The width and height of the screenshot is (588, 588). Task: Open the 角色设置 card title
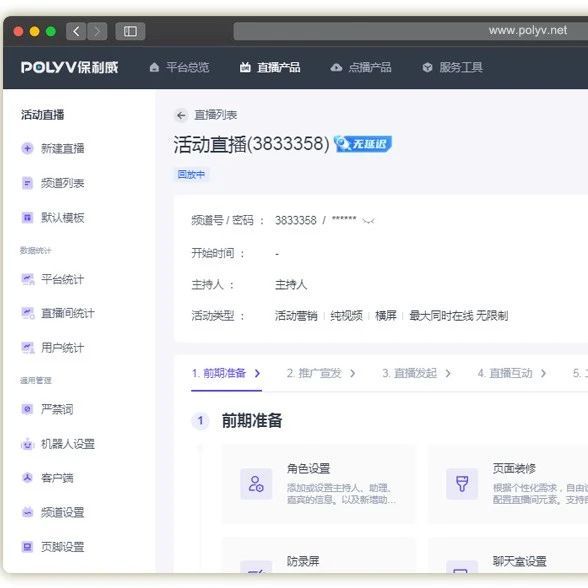tap(309, 469)
